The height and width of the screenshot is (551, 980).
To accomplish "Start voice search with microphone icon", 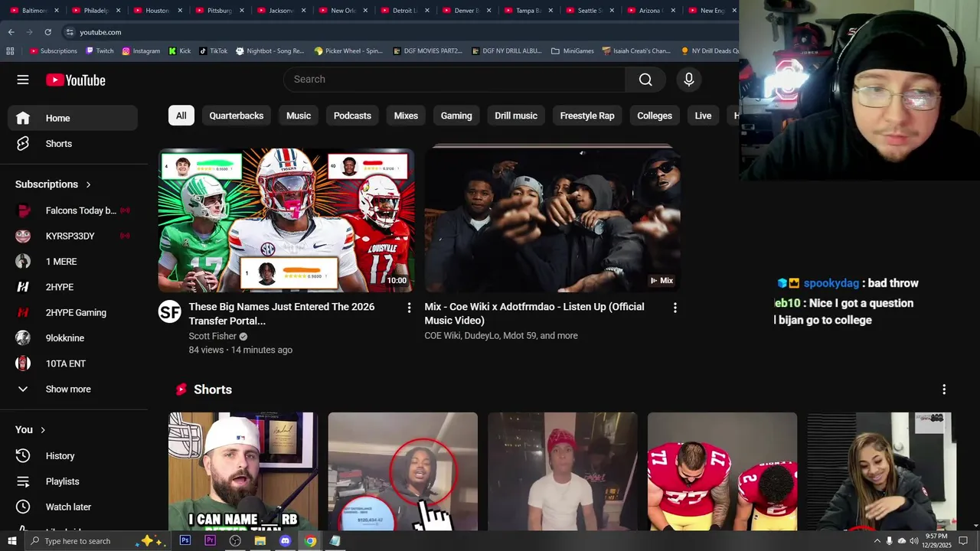I will click(x=688, y=80).
